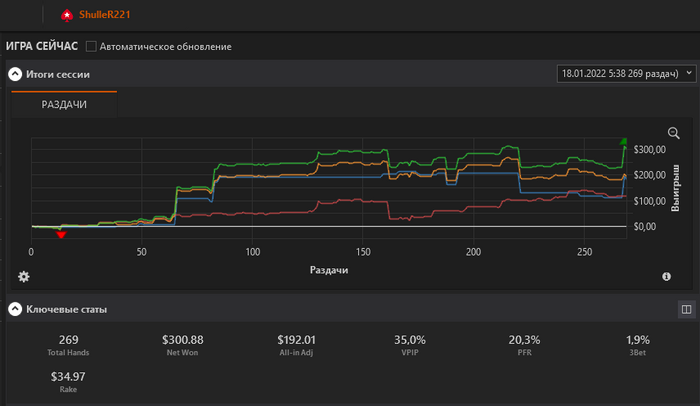Screen dimensions: 700x406
Task: Click the 3Bet 1,9% stat
Action: pyautogui.click(x=638, y=345)
